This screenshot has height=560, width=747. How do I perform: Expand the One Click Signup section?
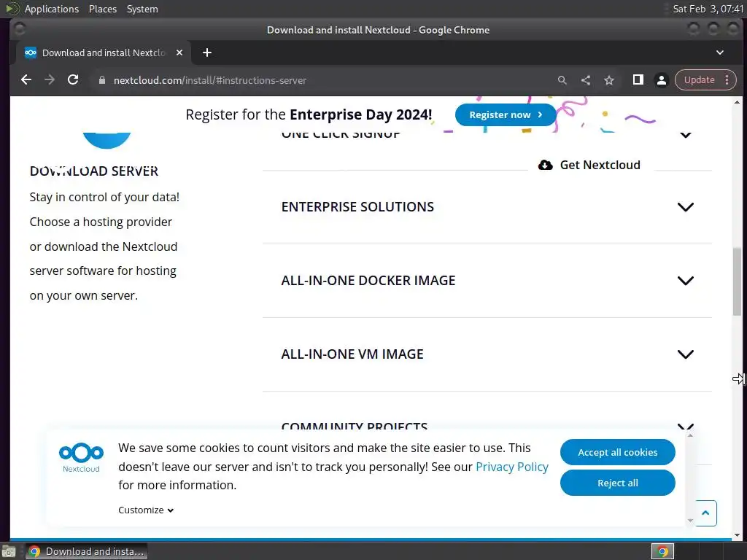point(686,135)
